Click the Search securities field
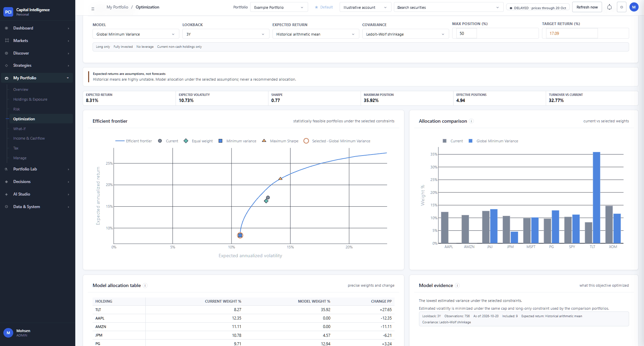Viewport: 644px width, 346px height. 448,7
